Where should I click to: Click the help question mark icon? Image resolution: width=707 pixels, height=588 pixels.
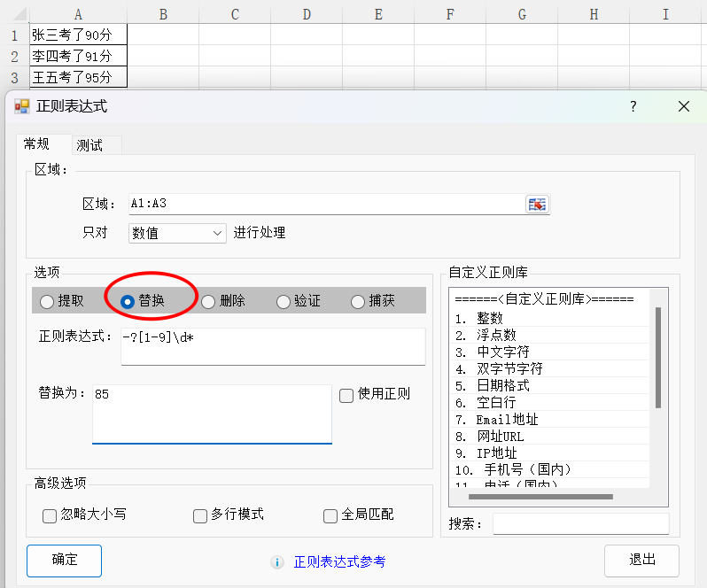(x=633, y=106)
